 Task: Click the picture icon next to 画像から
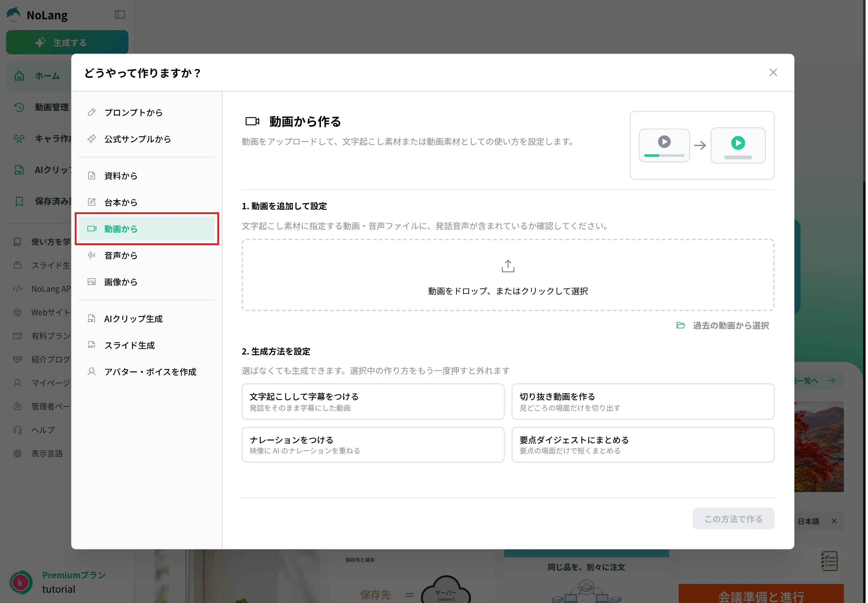(91, 282)
